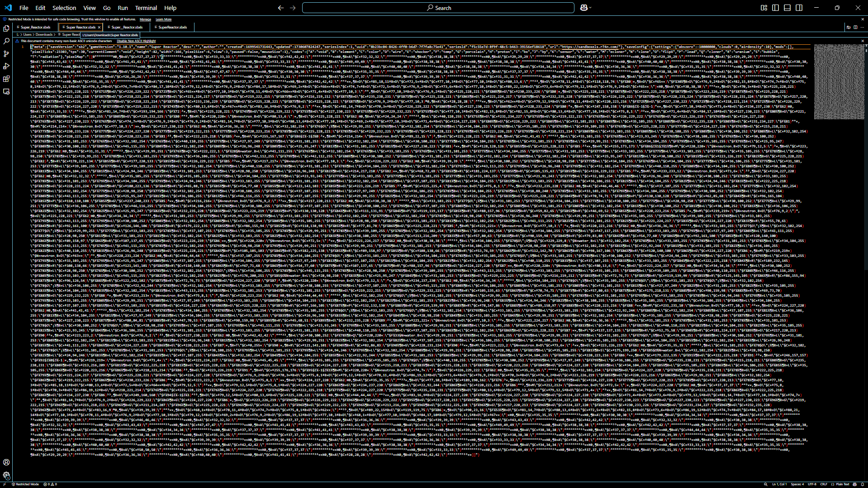Open the Extensions view
The width and height of the screenshot is (868, 488).
pos(6,79)
